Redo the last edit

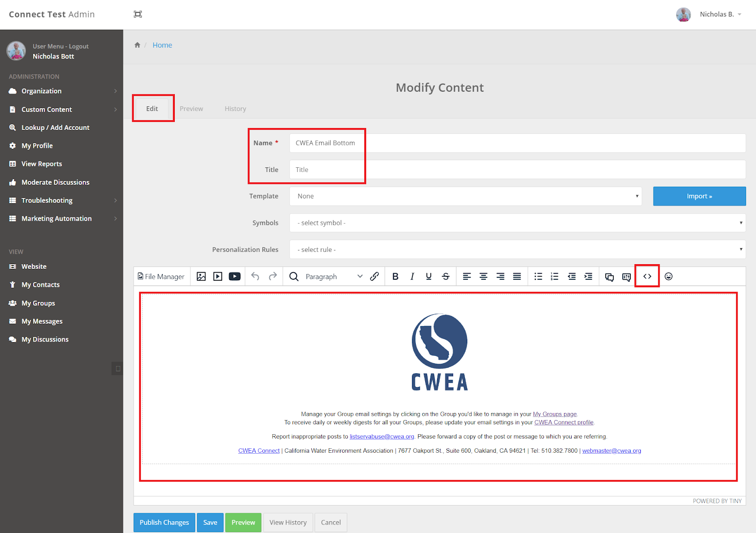click(273, 276)
